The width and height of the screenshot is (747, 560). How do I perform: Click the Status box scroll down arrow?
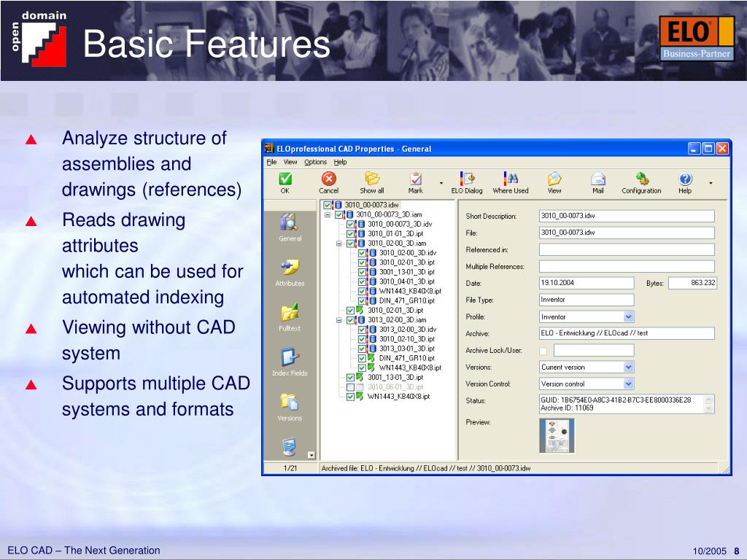pyautogui.click(x=708, y=408)
